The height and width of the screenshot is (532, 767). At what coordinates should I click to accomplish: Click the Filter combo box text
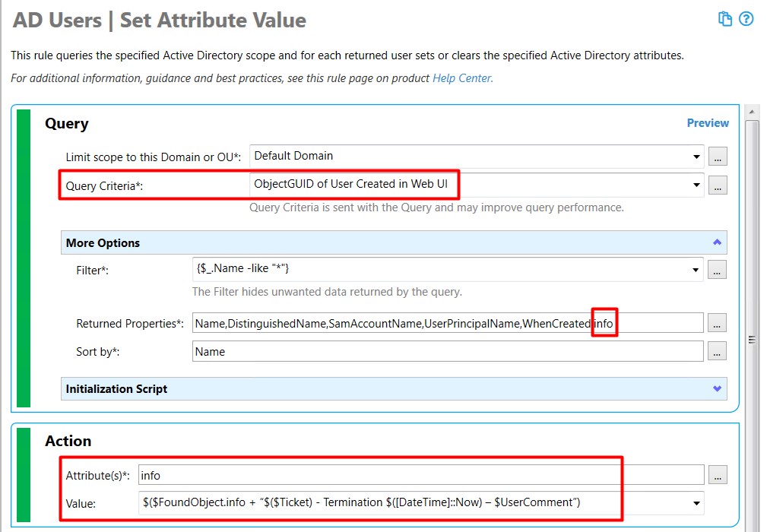(x=242, y=268)
